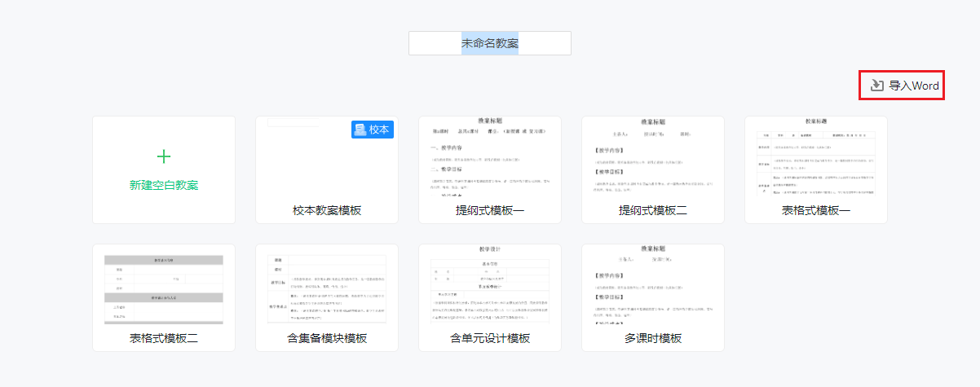This screenshot has height=387, width=980.
Task: Select the 含集备模块模板 label
Action: pos(327,338)
